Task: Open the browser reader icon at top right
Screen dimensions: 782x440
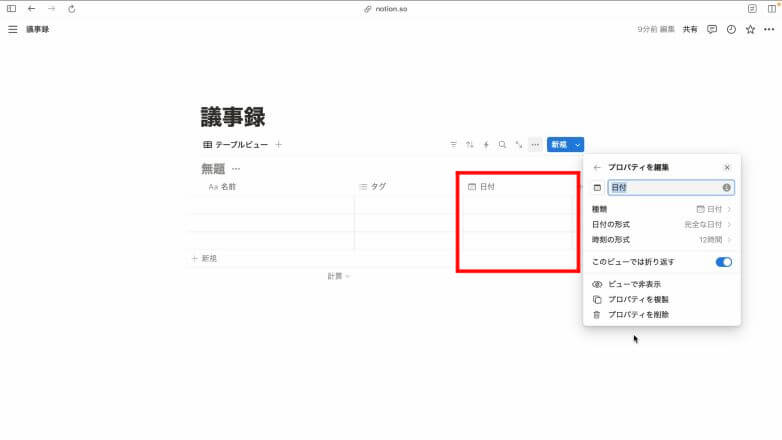Action: pos(752,9)
